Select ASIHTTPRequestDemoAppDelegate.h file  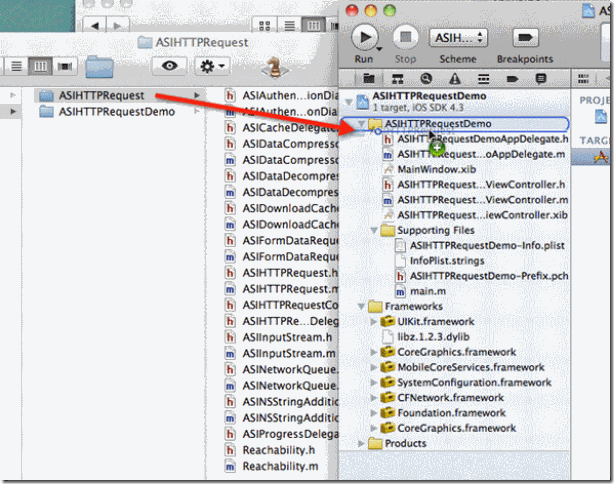[482, 139]
